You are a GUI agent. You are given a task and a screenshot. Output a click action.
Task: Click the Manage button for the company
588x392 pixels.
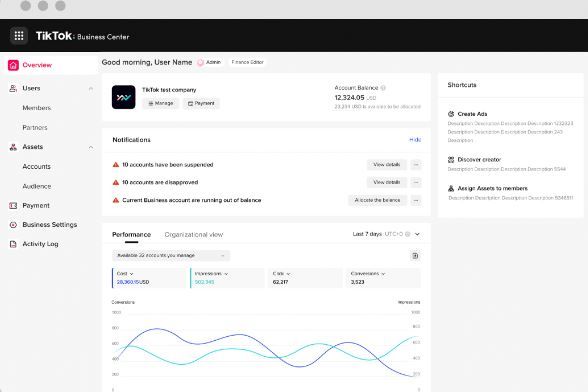(160, 104)
